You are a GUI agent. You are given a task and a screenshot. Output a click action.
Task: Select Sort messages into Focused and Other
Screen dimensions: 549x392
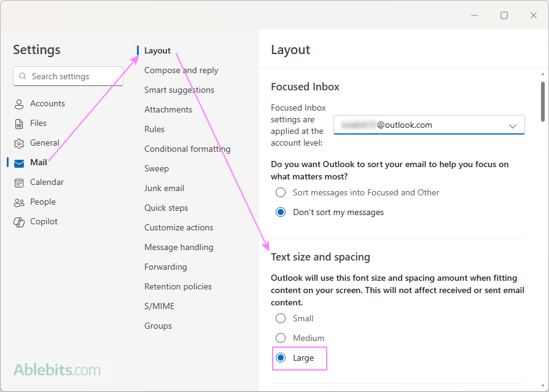(281, 192)
